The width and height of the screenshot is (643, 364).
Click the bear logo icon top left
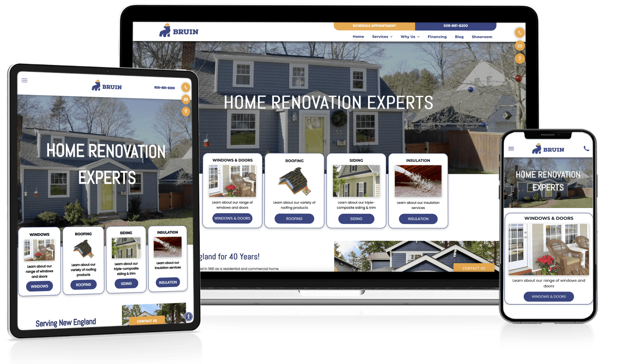pos(167,31)
